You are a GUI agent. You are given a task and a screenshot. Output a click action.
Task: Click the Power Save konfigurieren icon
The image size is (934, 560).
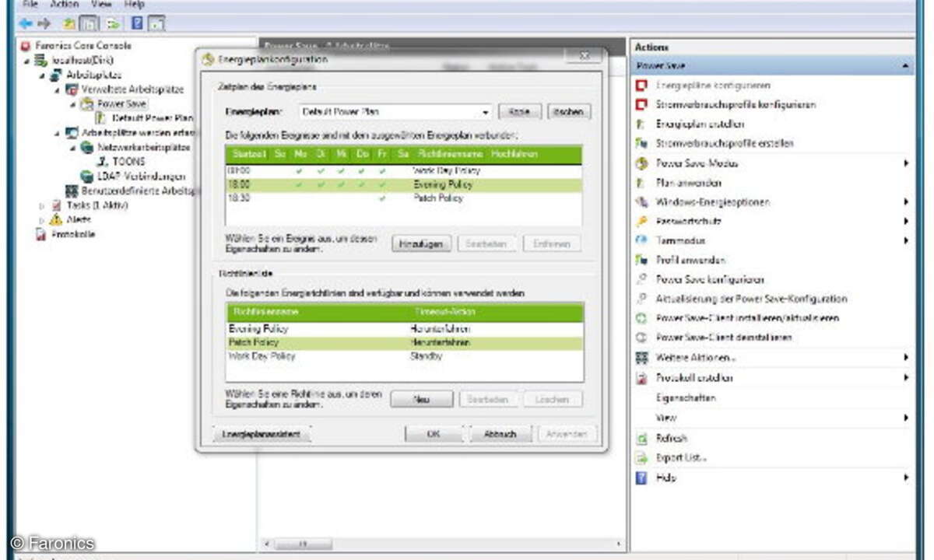pyautogui.click(x=642, y=279)
